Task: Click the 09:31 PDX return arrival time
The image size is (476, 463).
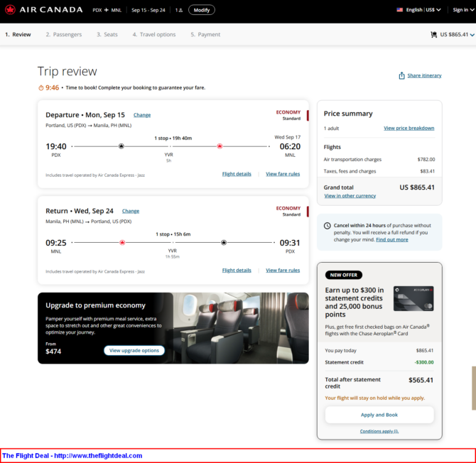Action: click(x=290, y=243)
